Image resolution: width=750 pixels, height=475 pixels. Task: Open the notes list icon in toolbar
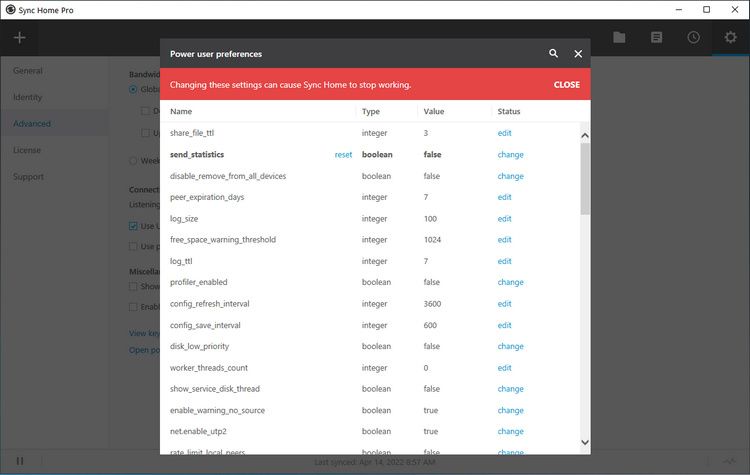pos(657,38)
